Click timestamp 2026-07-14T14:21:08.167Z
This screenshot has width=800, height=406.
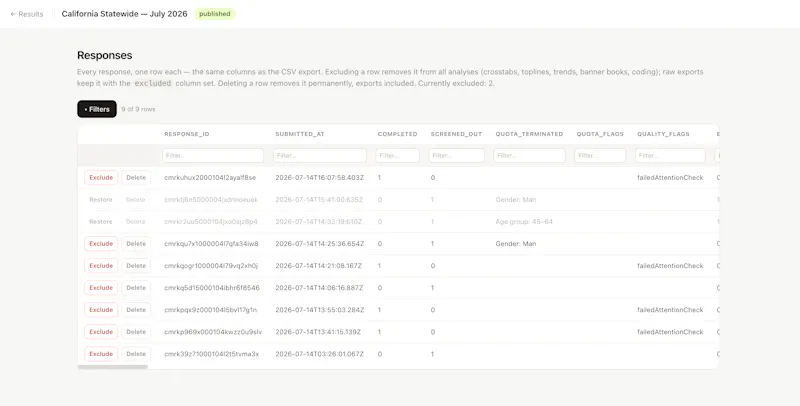coord(319,266)
